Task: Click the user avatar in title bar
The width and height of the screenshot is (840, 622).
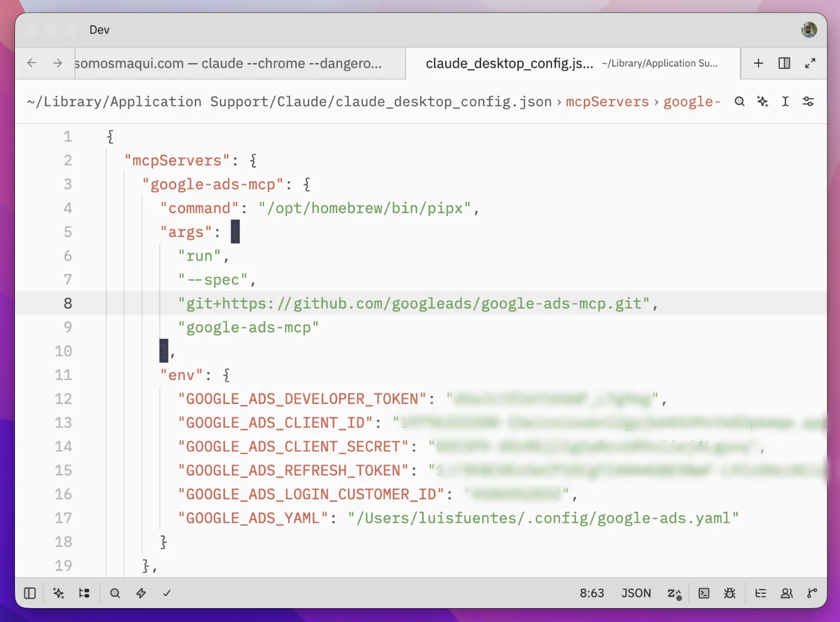Action: [809, 29]
